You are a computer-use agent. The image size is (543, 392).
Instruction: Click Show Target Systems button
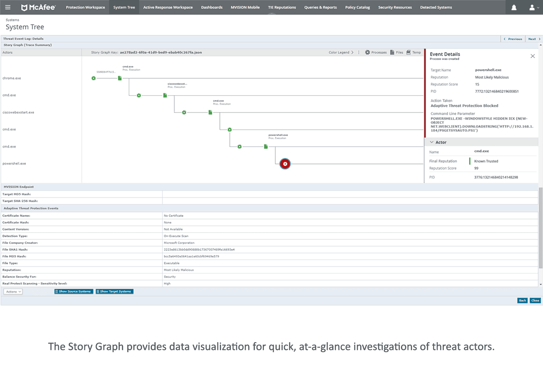114,292
